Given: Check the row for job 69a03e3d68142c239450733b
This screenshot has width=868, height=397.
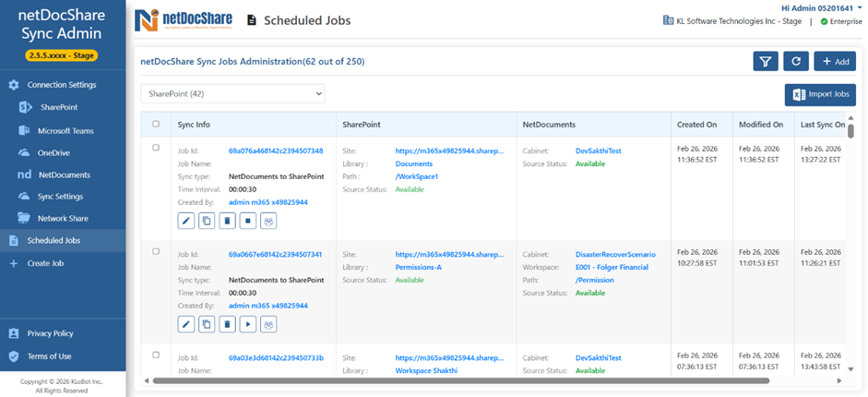Looking at the screenshot, I should pyautogui.click(x=156, y=355).
